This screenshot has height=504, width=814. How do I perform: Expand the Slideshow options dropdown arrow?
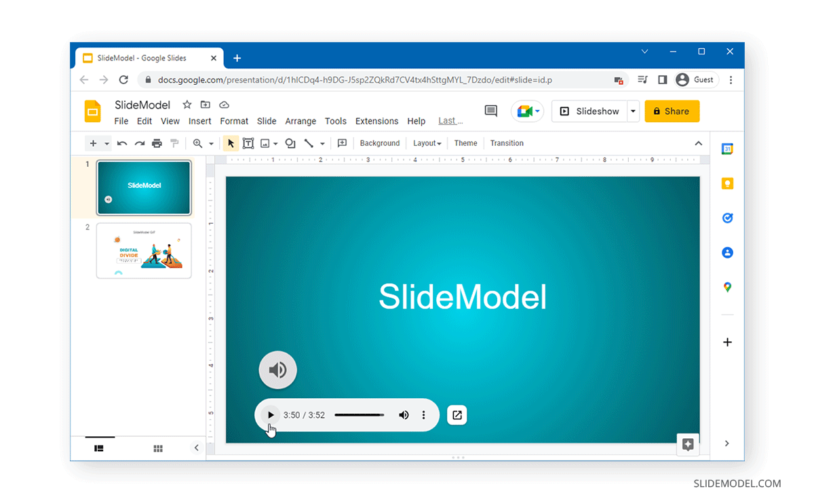point(633,111)
